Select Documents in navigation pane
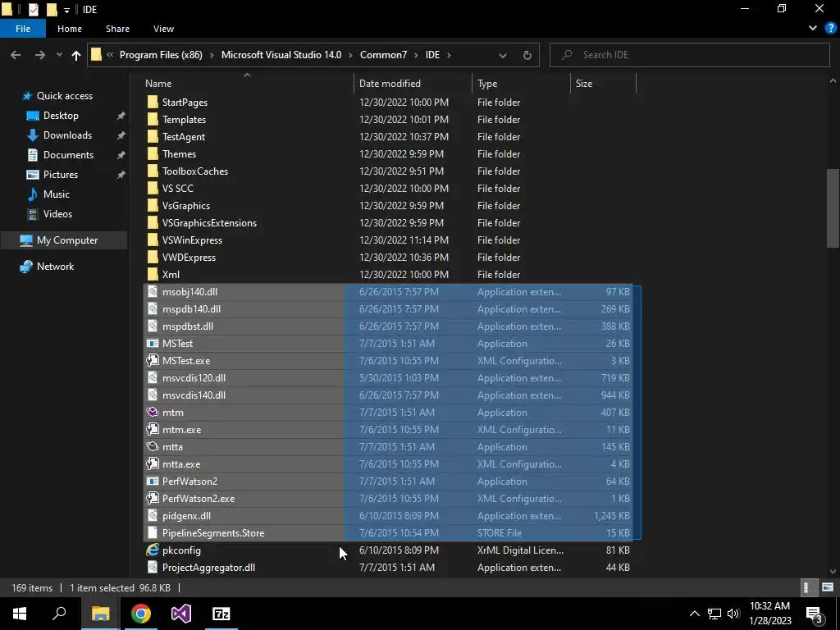 pyautogui.click(x=68, y=155)
